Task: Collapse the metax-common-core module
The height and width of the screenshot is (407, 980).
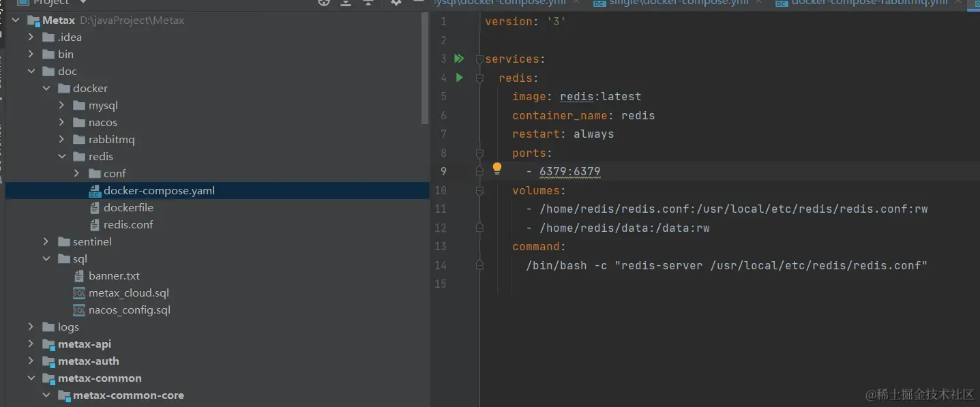Action: tap(46, 395)
